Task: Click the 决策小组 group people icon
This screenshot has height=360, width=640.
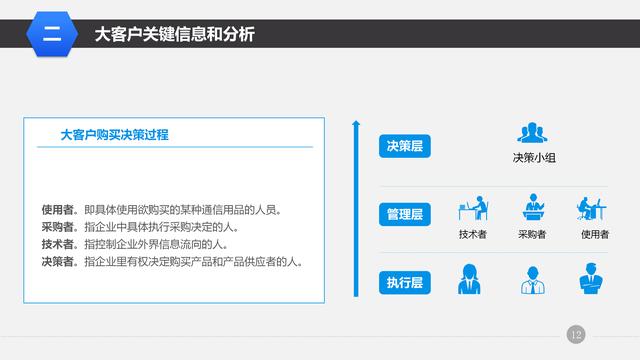Action: [x=532, y=133]
